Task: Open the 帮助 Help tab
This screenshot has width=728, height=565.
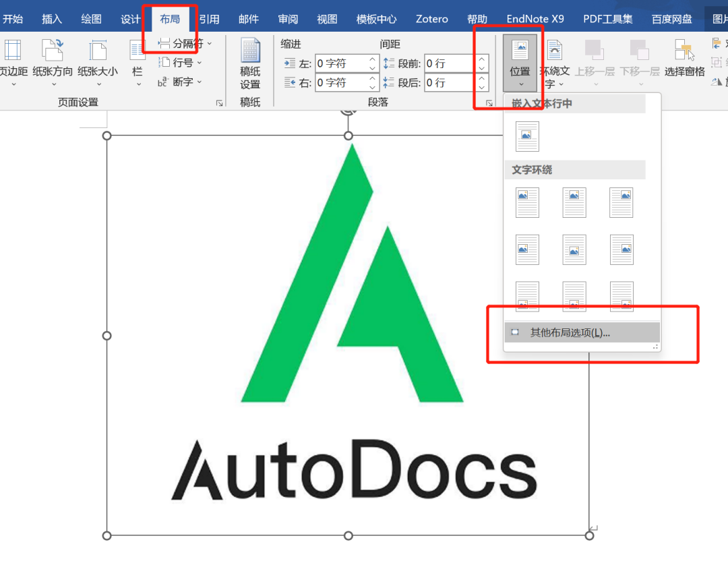Action: pos(477,19)
